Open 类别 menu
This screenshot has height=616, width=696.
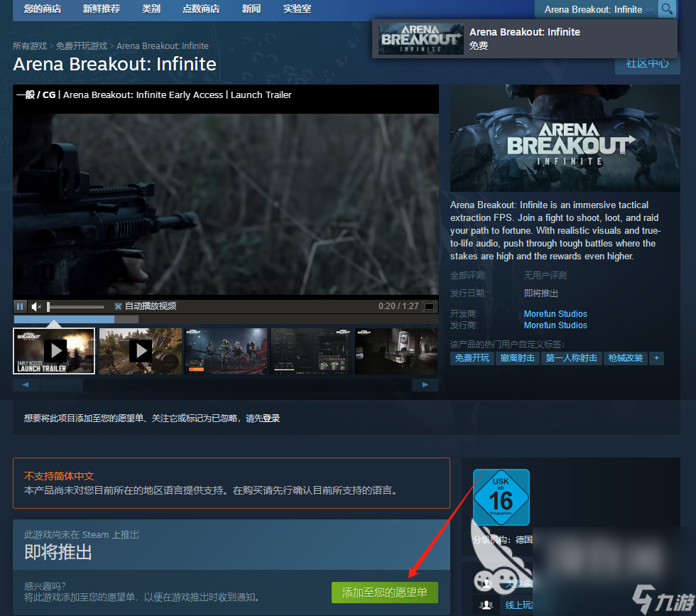tap(151, 9)
